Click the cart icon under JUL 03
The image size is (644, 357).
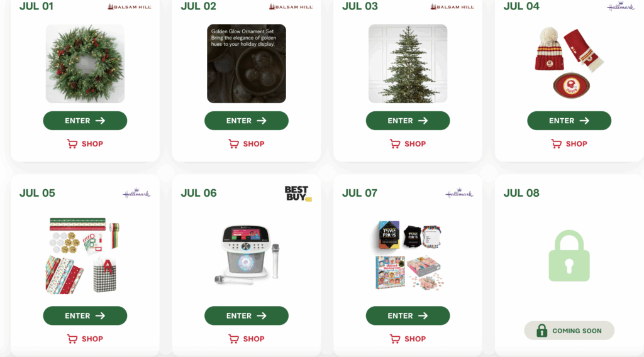click(x=395, y=144)
